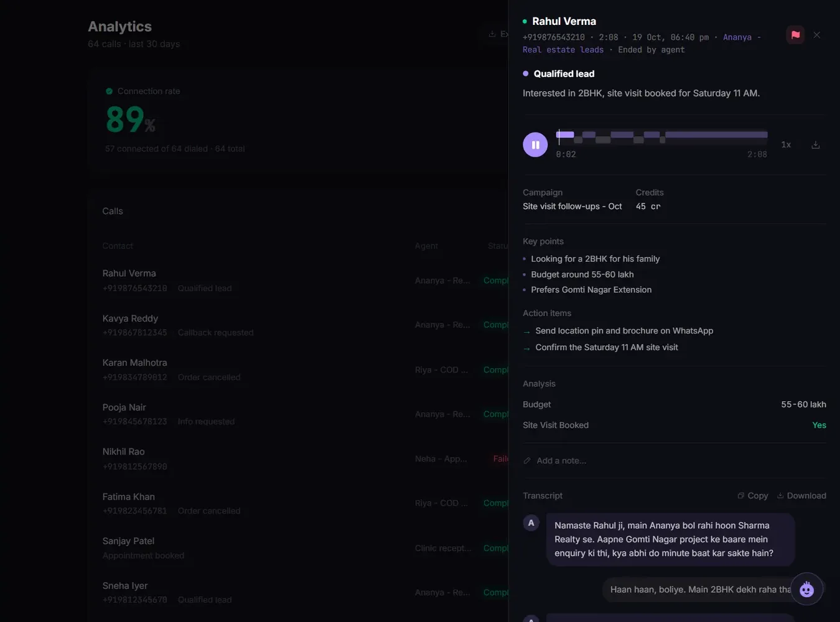Click the Ananya agent avatar in transcript
This screenshot has height=622, width=840.
tap(531, 522)
